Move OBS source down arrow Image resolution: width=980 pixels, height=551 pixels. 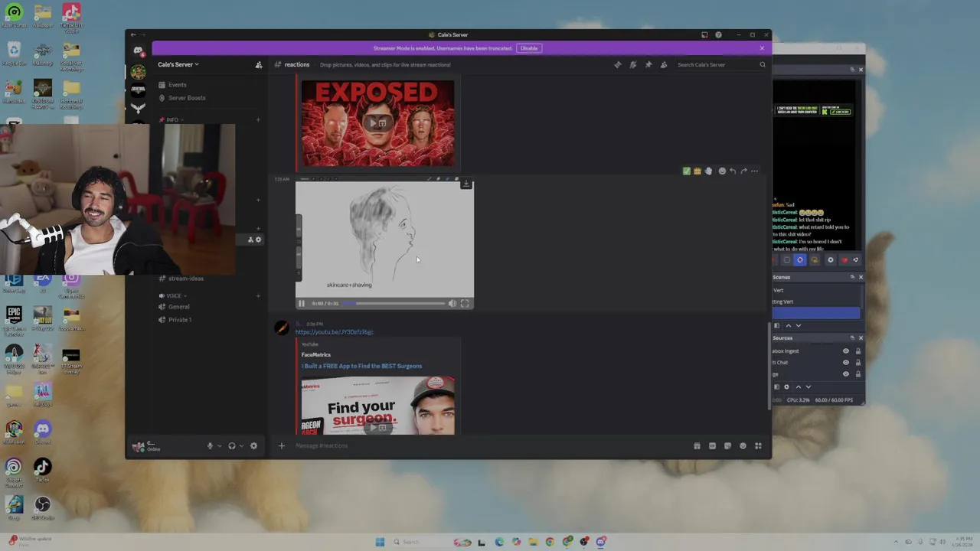pos(808,387)
